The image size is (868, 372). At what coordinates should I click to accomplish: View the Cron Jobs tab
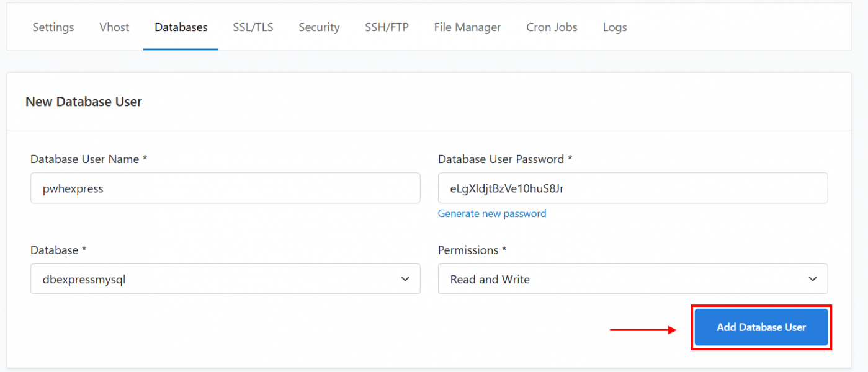(x=552, y=27)
